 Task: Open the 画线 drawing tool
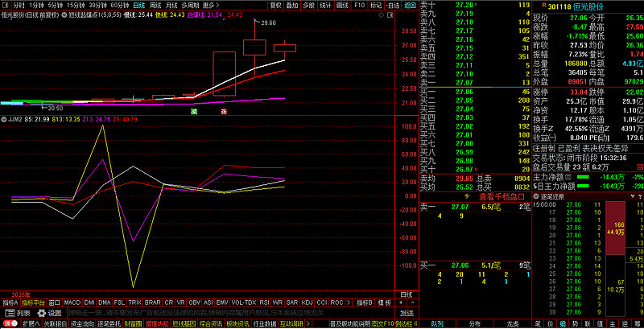coord(341,6)
